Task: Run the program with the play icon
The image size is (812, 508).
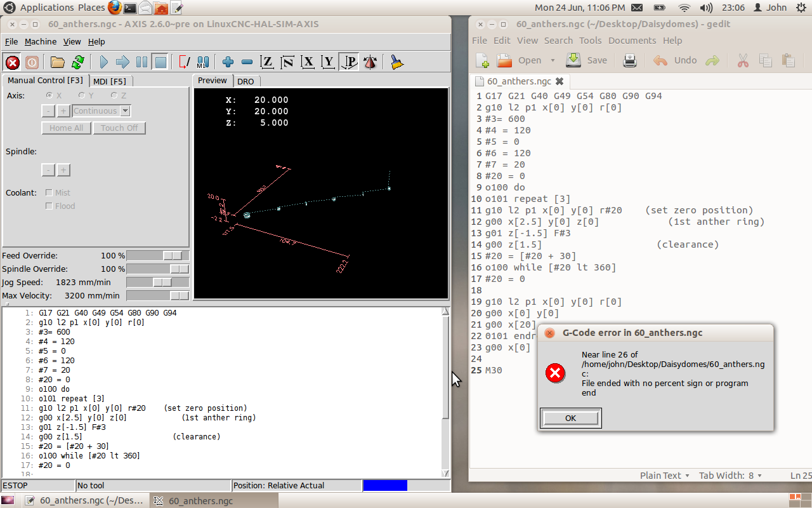Action: pos(104,62)
